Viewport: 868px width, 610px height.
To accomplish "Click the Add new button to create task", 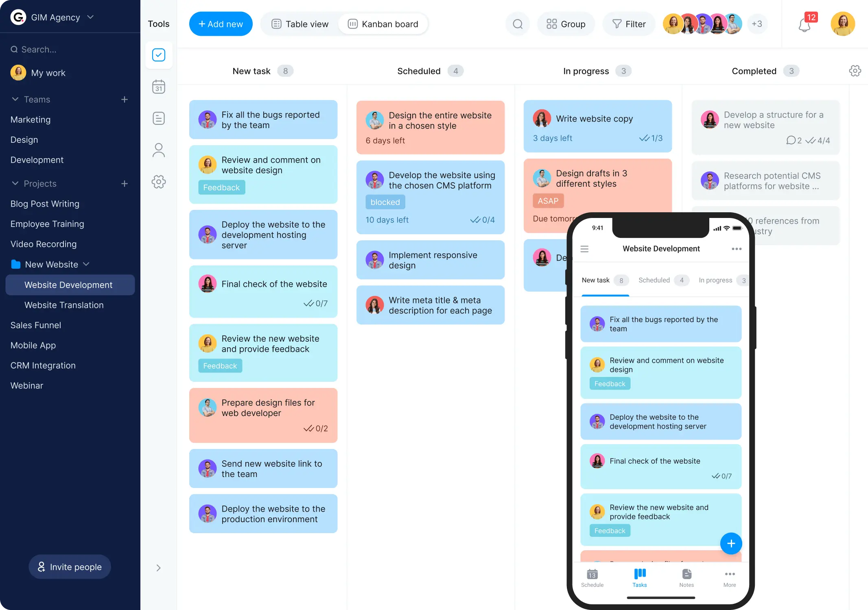I will 221,24.
